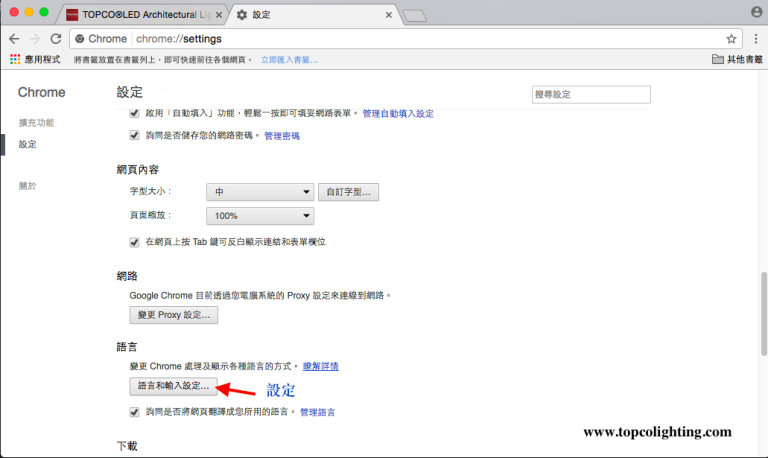This screenshot has width=768, height=458.
Task: Click the 語言和輸入設定... button
Action: point(173,386)
